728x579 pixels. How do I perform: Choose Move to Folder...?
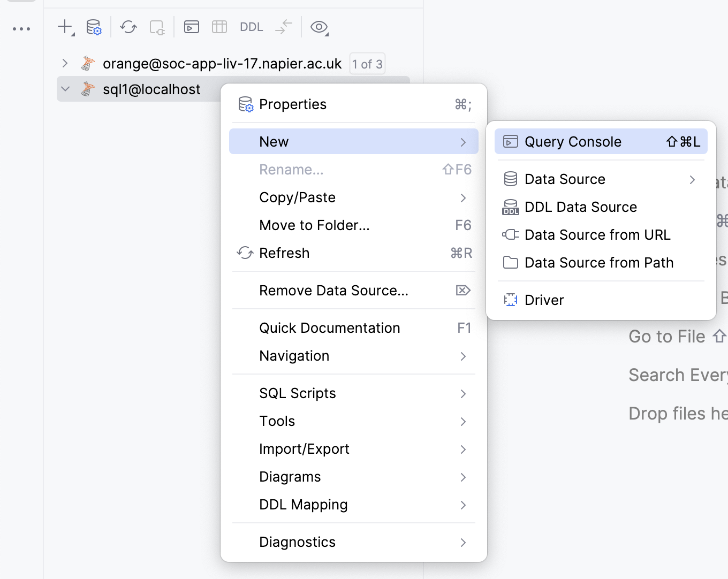[x=354, y=225]
